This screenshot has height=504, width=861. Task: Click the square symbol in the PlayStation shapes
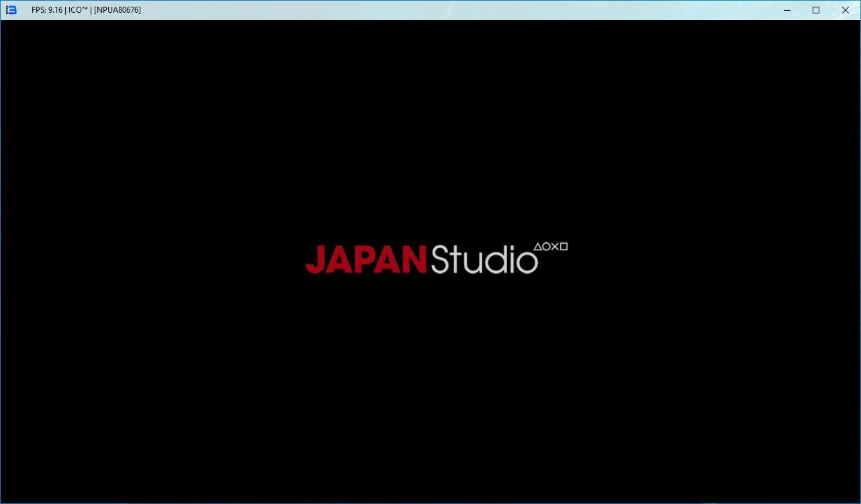pos(563,247)
